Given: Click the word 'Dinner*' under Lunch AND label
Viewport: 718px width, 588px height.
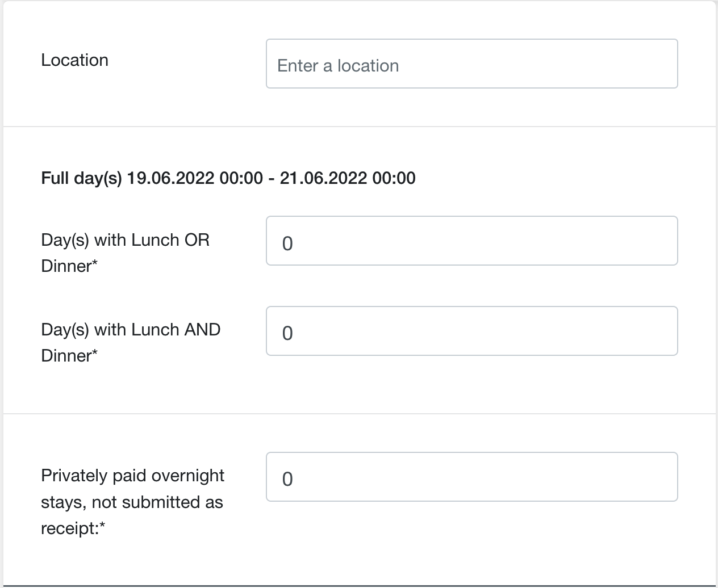Looking at the screenshot, I should [x=69, y=355].
